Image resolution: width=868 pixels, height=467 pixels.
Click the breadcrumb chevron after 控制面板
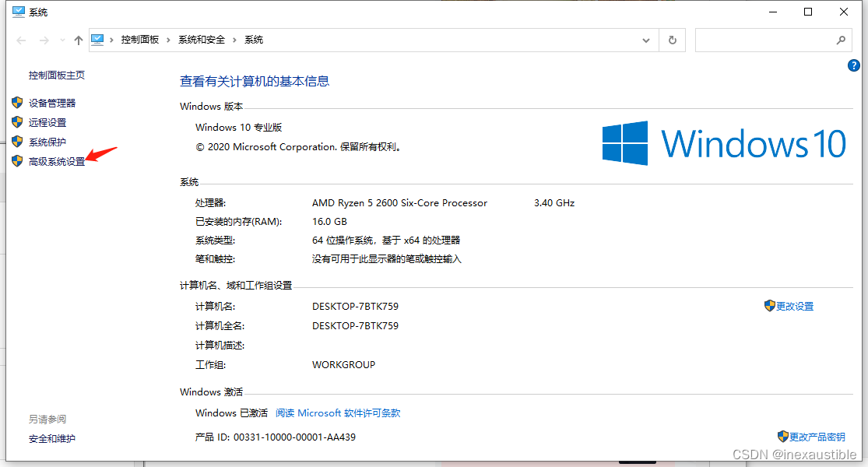[169, 40]
